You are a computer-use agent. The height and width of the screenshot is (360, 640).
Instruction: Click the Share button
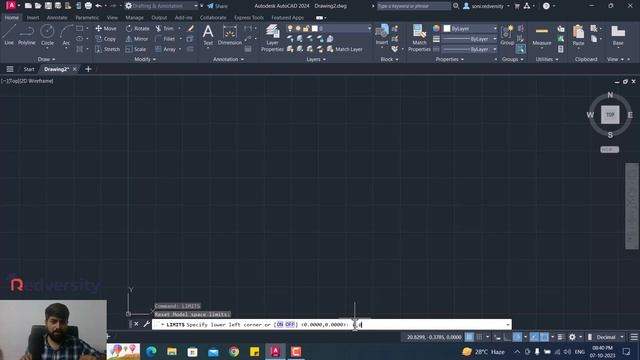point(217,6)
